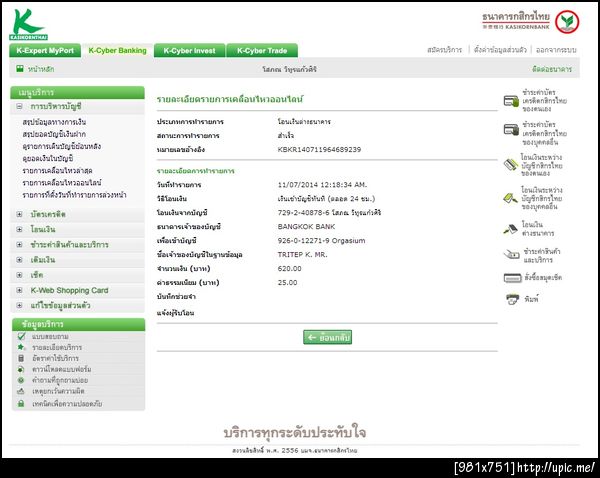
Task: Expand the โอนเงิน menu section
Action: coord(19,229)
